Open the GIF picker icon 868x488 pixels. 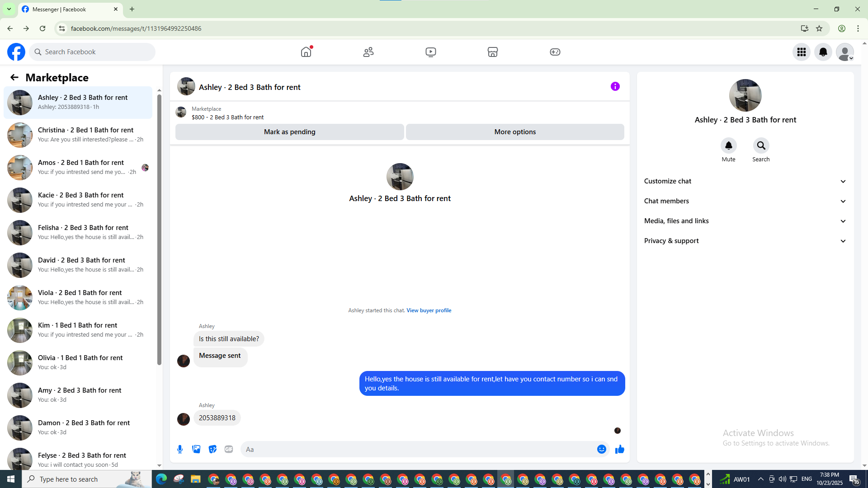229,449
